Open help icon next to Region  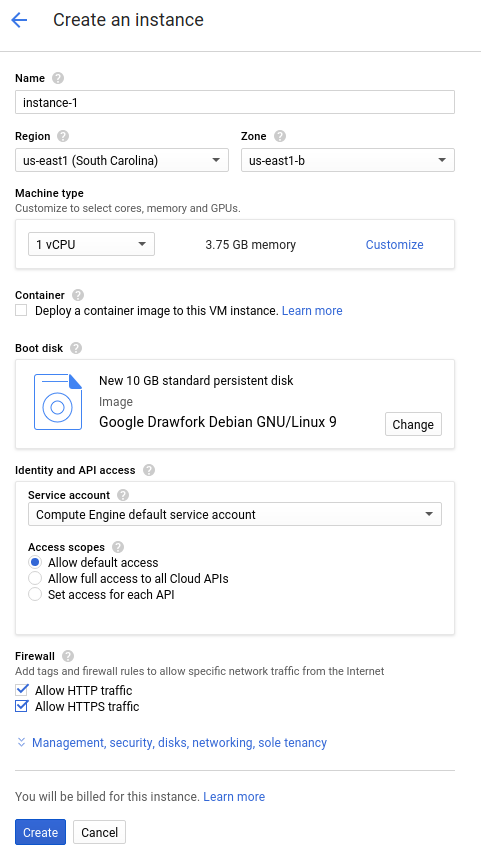63,136
